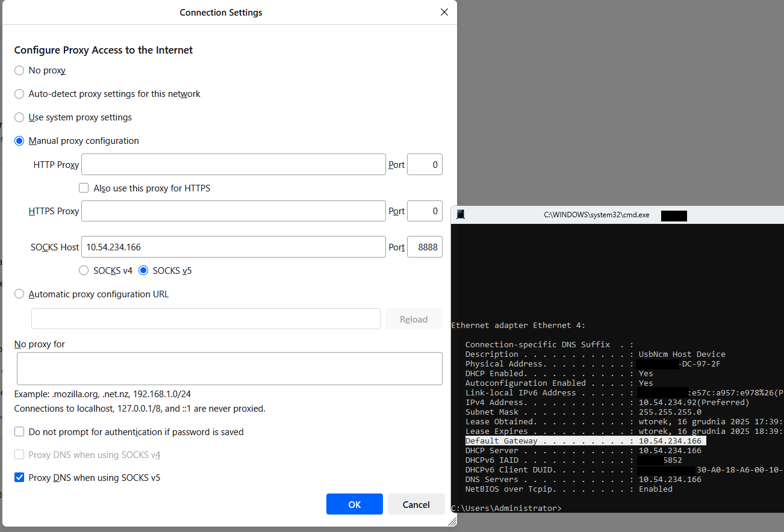The width and height of the screenshot is (784, 532).
Task: Check Do not prompt for authentication
Action: tap(19, 432)
